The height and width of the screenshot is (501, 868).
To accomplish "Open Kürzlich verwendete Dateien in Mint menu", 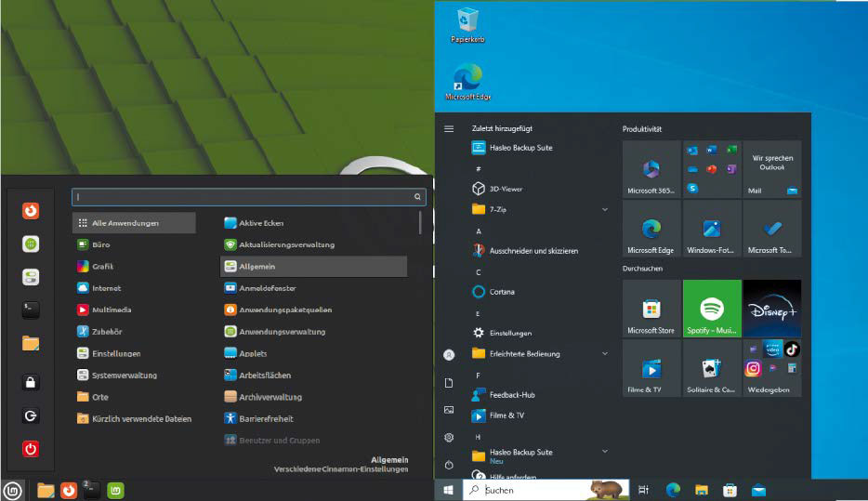I will [134, 418].
